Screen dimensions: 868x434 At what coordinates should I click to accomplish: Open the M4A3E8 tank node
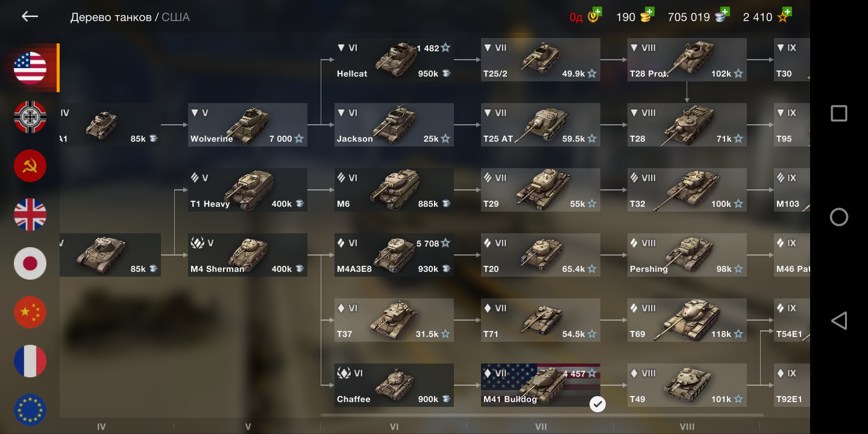394,255
